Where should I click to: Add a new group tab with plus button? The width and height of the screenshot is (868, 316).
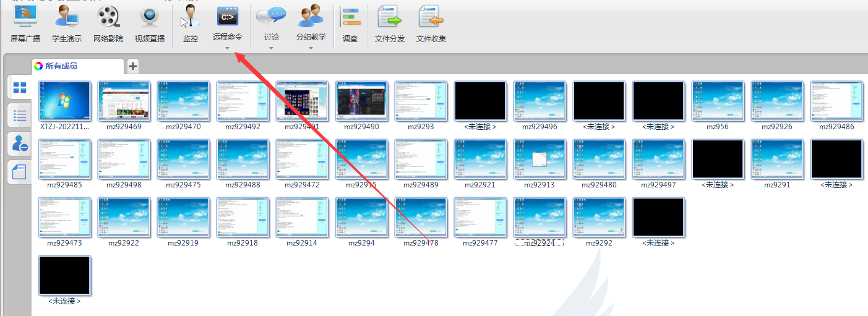132,66
